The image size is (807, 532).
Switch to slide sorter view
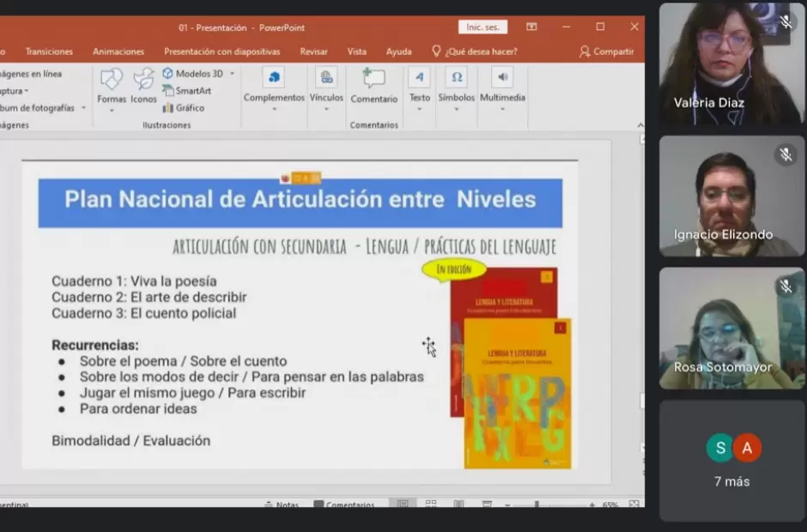(431, 505)
